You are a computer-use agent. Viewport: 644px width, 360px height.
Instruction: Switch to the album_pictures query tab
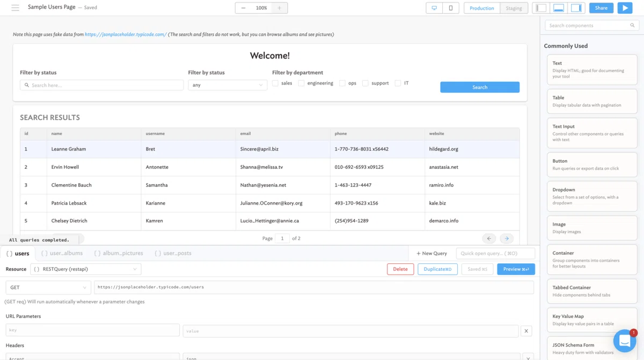pos(119,253)
